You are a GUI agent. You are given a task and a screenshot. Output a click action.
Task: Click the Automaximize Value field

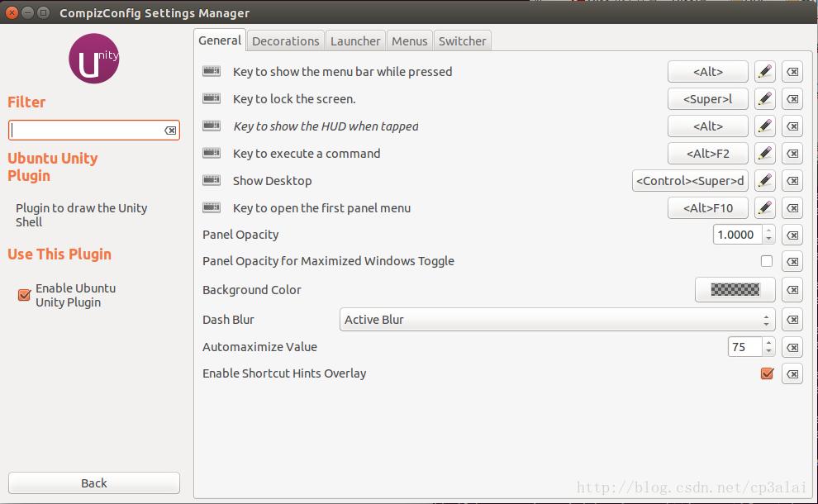tap(745, 347)
